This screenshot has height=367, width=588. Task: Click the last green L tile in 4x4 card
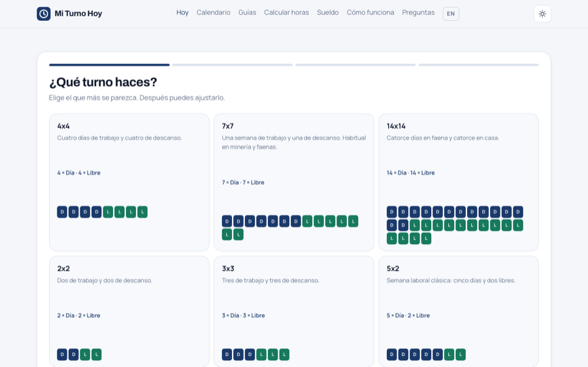click(x=142, y=212)
